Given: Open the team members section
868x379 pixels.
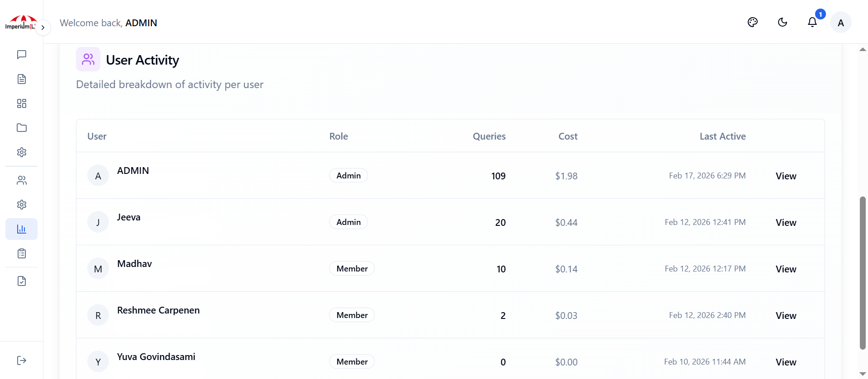Looking at the screenshot, I should [x=21, y=180].
